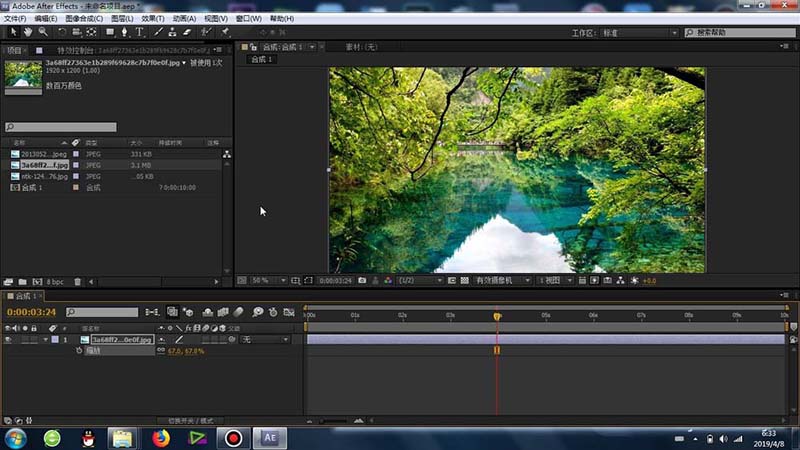The image size is (800, 450).
Task: Open the magnification 50% dropdown
Action: (x=269, y=281)
